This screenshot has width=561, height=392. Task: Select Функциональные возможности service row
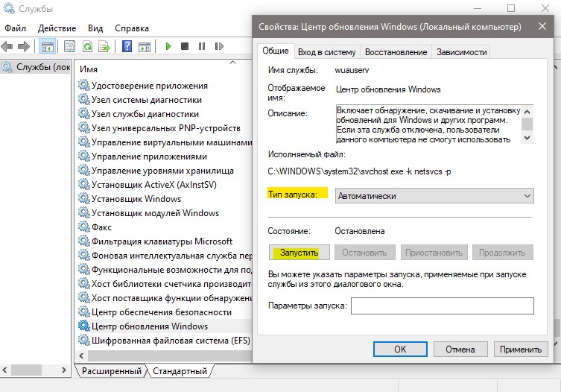pos(165,269)
